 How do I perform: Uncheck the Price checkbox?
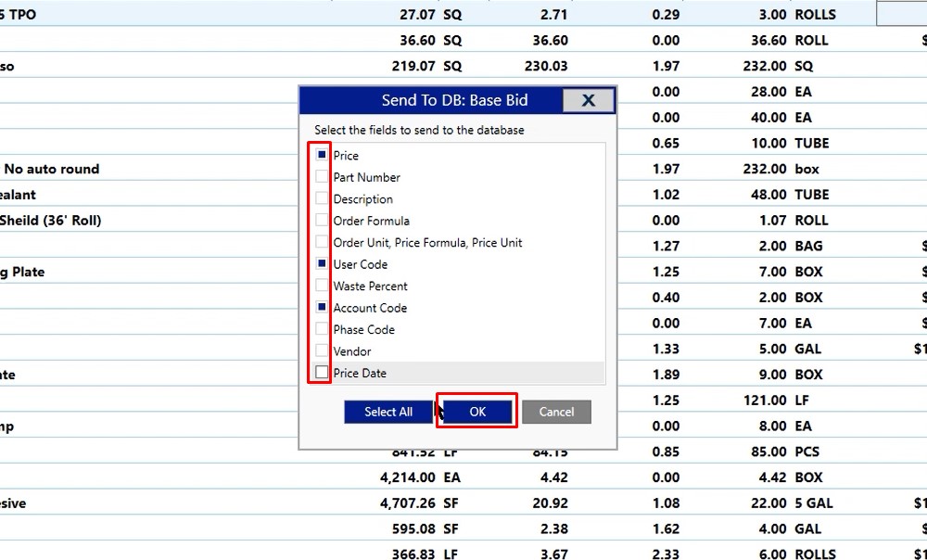point(322,155)
